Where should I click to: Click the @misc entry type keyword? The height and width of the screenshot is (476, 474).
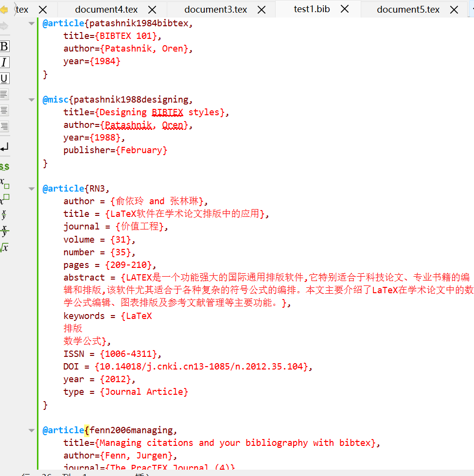point(55,100)
